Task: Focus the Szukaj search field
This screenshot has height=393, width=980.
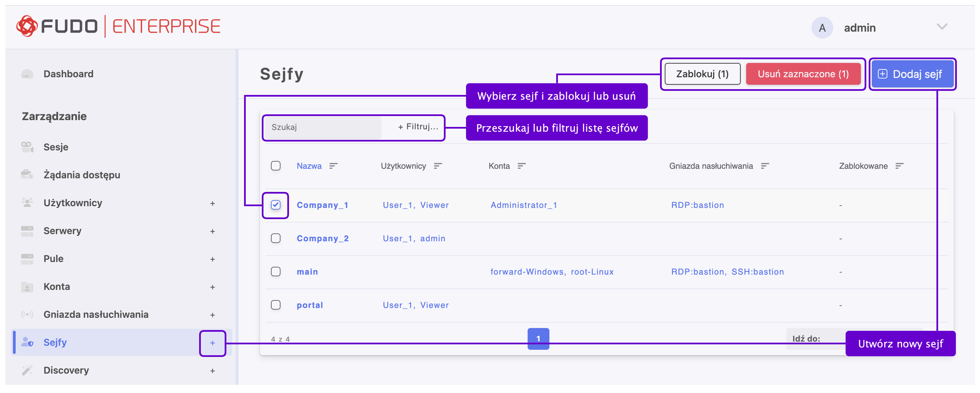Action: [x=322, y=127]
